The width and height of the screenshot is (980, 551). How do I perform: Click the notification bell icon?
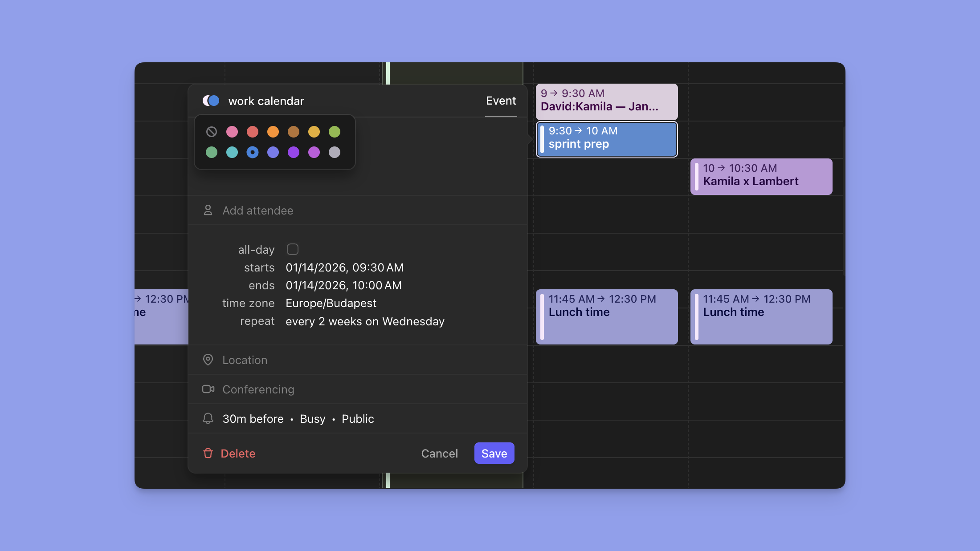point(208,418)
